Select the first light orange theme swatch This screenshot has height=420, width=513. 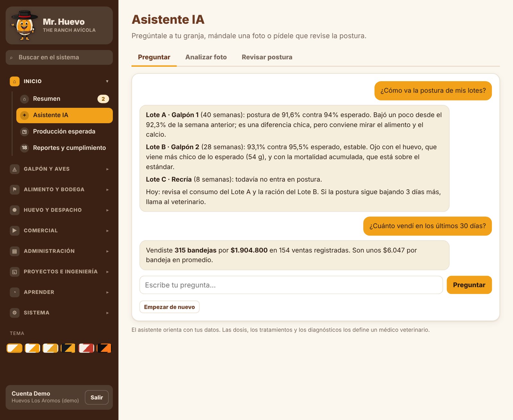coord(15,348)
